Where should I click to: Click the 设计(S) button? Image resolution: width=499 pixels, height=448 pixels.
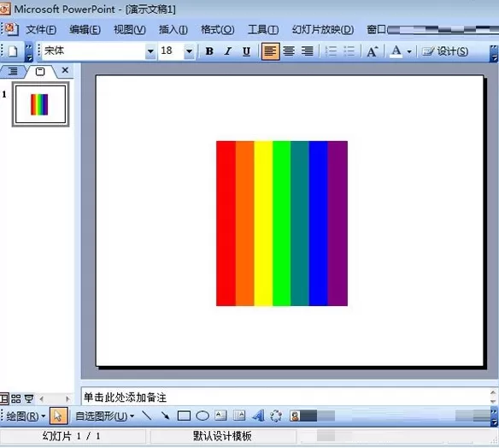point(445,51)
